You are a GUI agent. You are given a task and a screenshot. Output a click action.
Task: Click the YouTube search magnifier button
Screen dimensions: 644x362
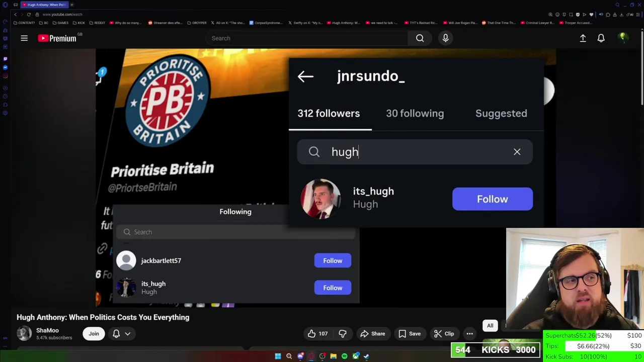420,38
